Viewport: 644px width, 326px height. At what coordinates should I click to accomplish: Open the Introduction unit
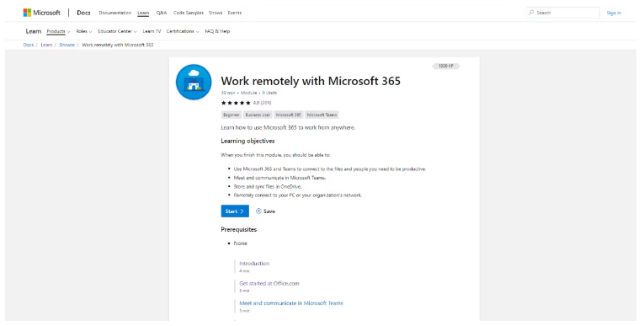coord(254,263)
